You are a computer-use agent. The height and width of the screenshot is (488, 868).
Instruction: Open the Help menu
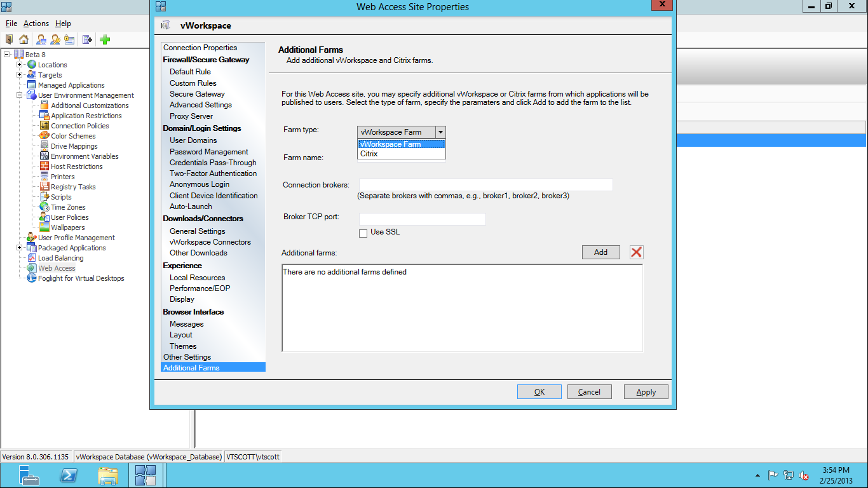pos(63,24)
